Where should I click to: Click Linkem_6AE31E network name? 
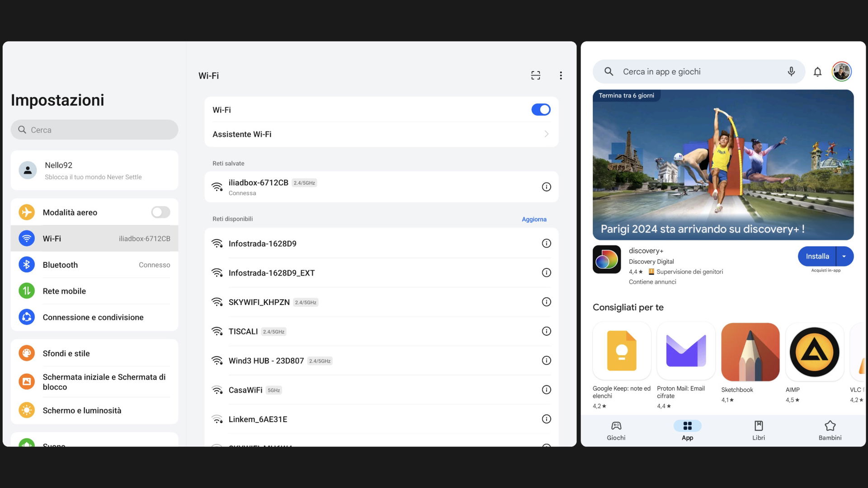point(258,419)
